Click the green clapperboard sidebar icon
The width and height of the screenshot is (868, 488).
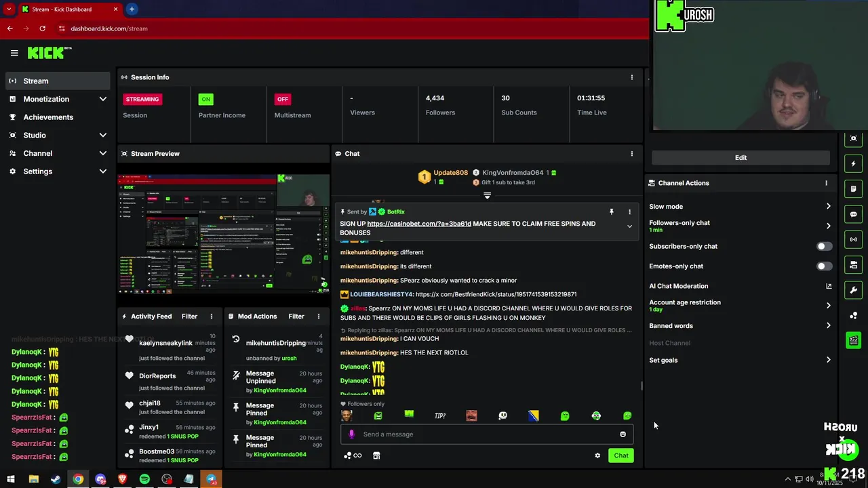pyautogui.click(x=854, y=340)
